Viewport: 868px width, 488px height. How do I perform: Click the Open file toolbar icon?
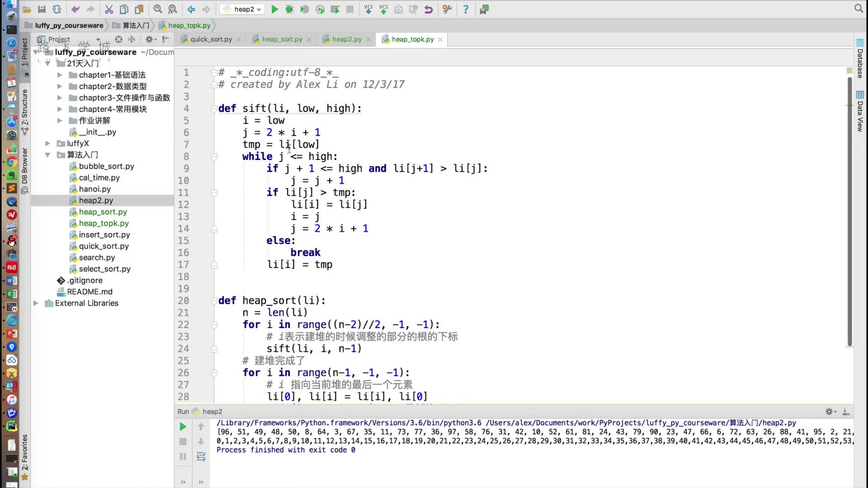[27, 9]
